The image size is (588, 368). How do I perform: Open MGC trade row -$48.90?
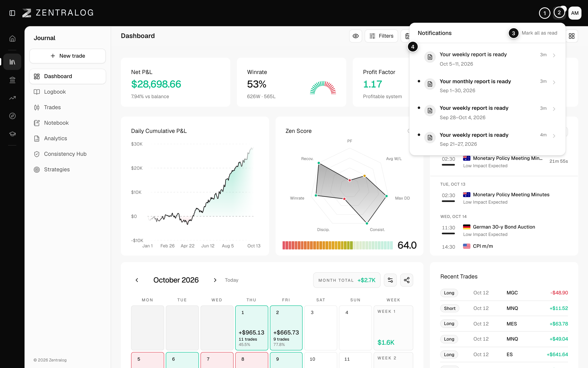point(504,293)
